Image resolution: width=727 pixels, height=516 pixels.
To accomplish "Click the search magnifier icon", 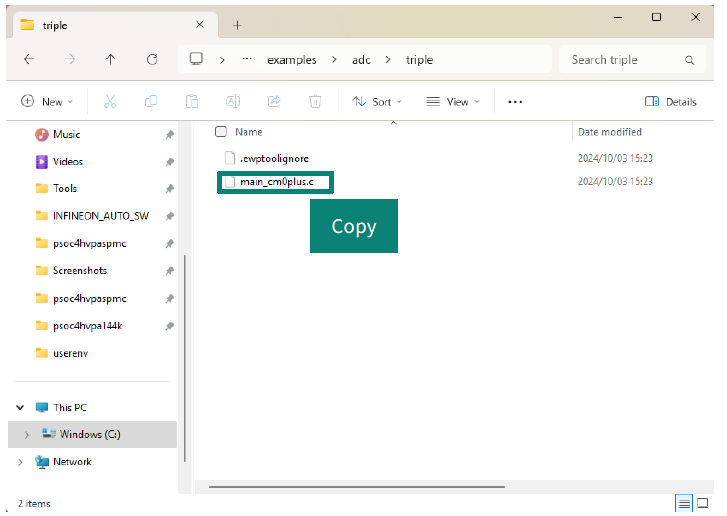I will tap(689, 60).
